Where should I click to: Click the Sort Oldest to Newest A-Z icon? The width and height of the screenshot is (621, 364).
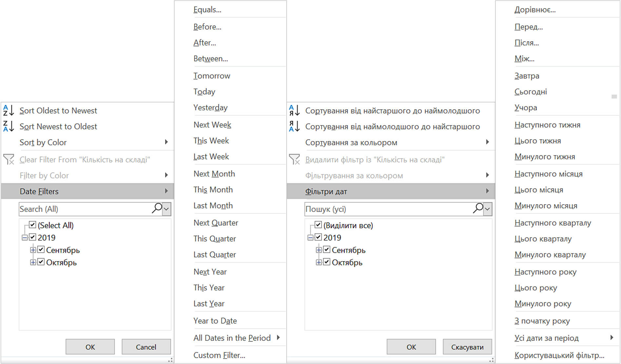9,111
